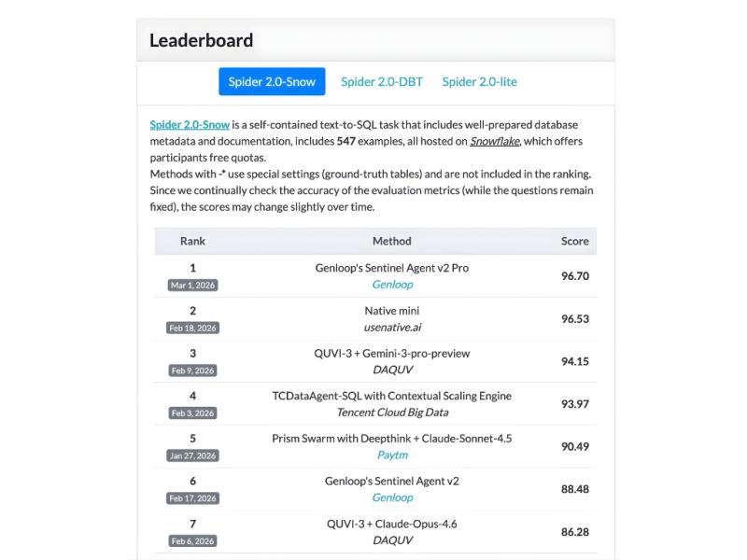Open the Genloop link under rank 1
This screenshot has width=747, height=560.
point(392,284)
